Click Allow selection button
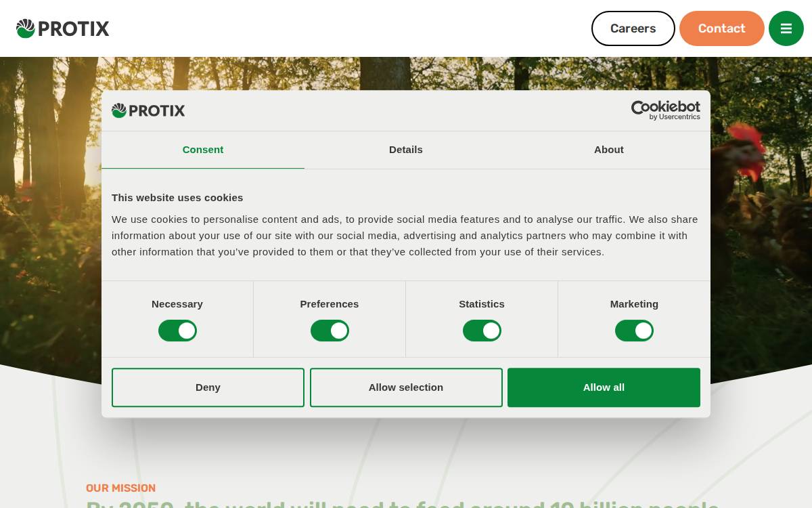The width and height of the screenshot is (812, 508). (x=406, y=387)
